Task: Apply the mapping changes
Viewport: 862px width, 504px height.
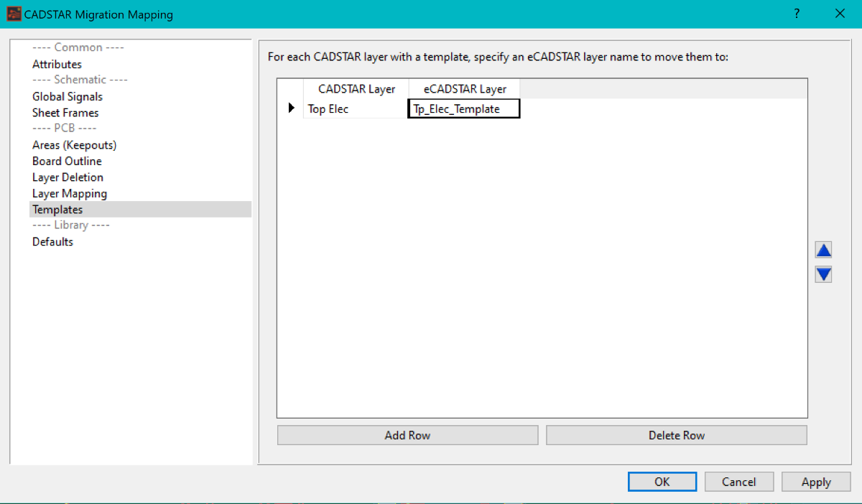Action: click(x=816, y=482)
